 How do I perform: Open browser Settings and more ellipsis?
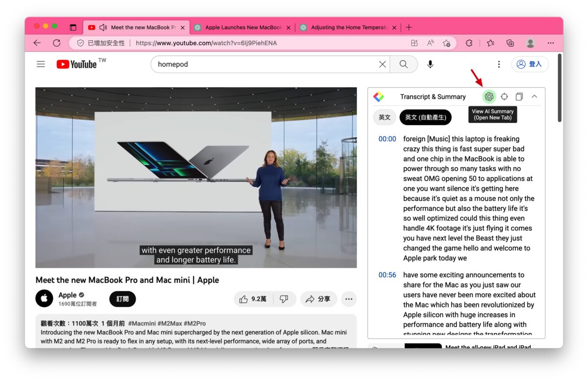pyautogui.click(x=552, y=43)
